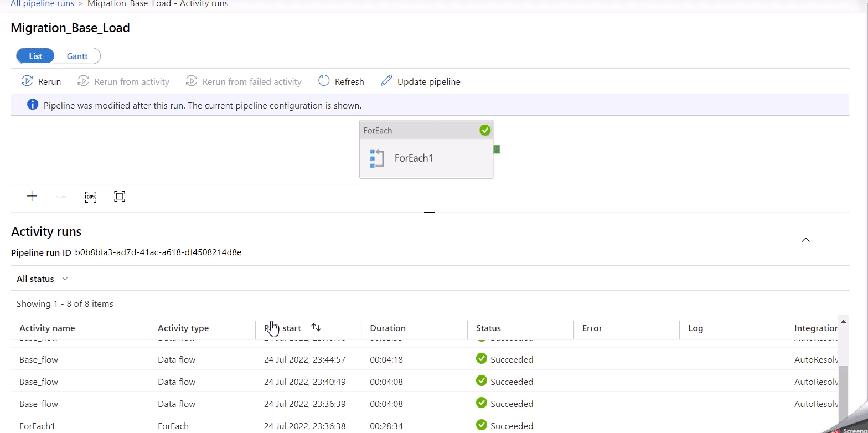868x433 pixels.
Task: Click Run start sort arrows icon
Action: [x=316, y=328]
